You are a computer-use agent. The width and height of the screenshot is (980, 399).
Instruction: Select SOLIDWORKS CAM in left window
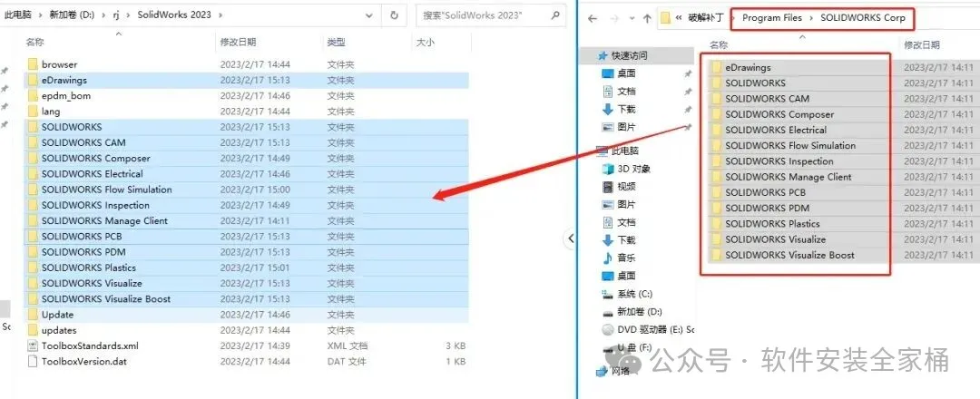(x=247, y=142)
